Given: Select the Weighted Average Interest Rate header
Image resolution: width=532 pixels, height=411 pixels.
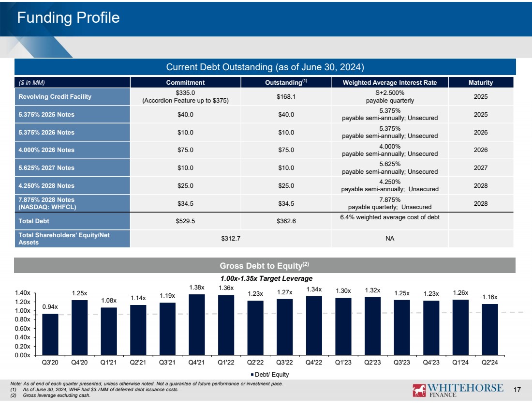Looking at the screenshot, I should tap(389, 83).
